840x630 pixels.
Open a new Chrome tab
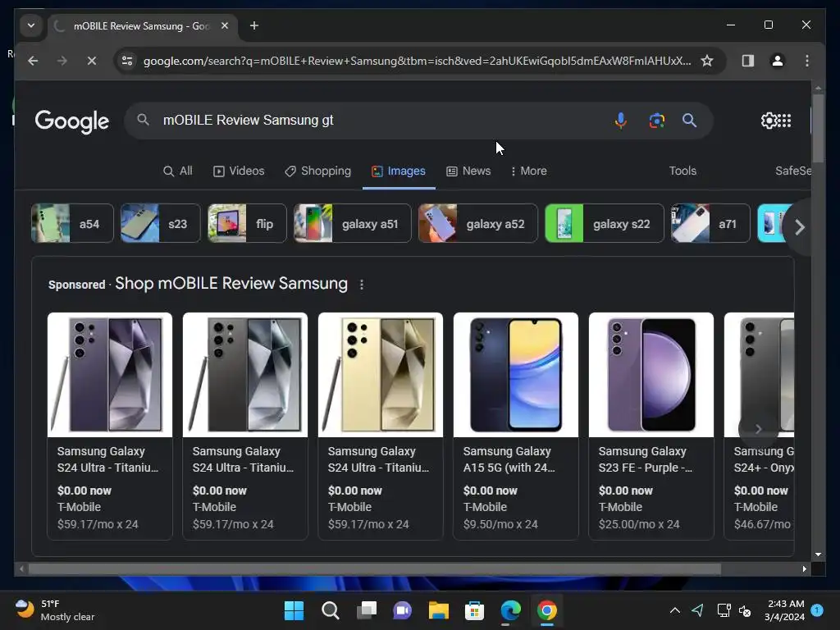point(254,25)
